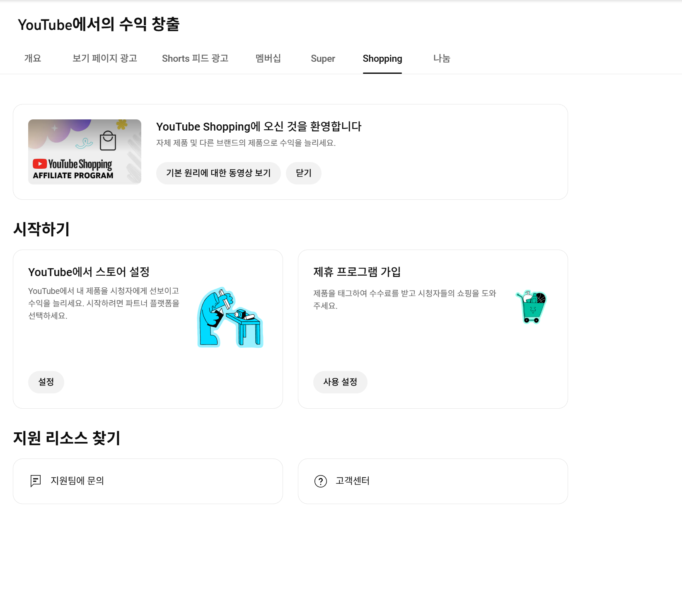Click the 'YouTube에서의 수익 창출' page title

tap(99, 24)
